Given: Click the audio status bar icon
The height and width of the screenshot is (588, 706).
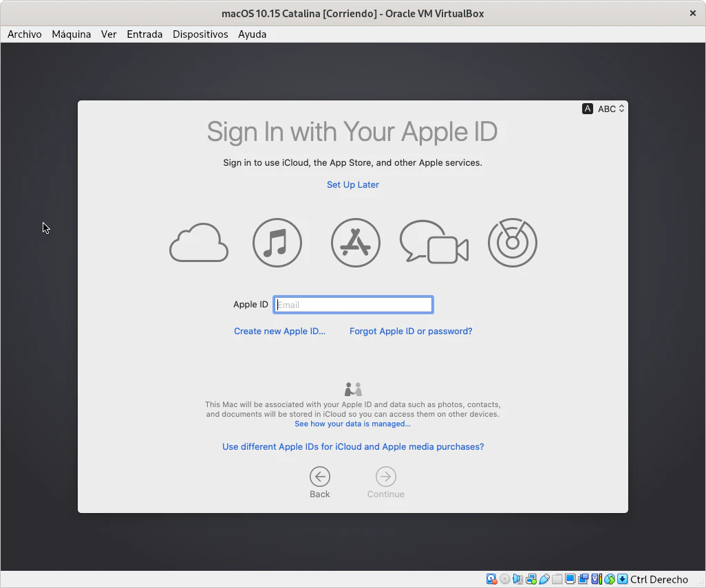Looking at the screenshot, I should click(x=518, y=579).
